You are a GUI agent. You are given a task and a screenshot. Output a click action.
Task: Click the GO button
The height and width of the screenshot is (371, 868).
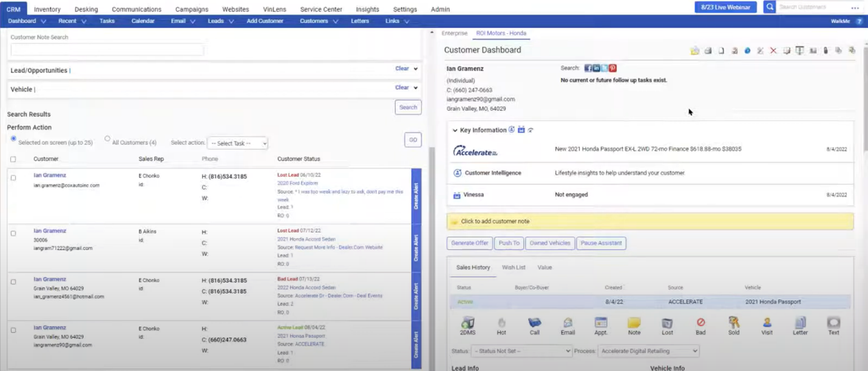413,140
